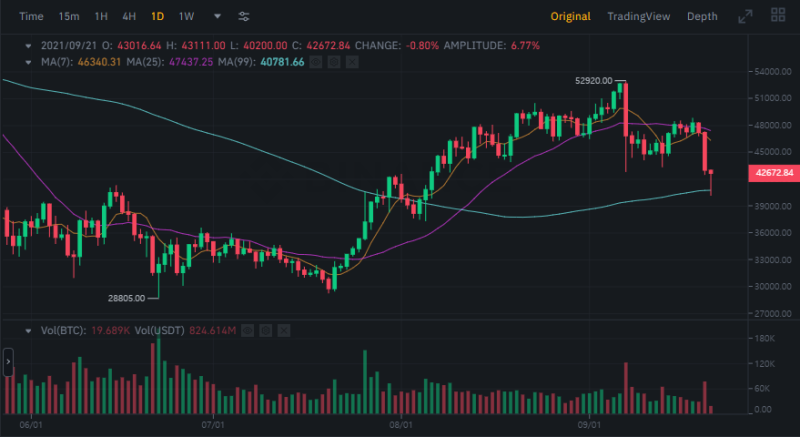Open more time intervals dropdown
Screen dimensions: 800x437
[217, 16]
